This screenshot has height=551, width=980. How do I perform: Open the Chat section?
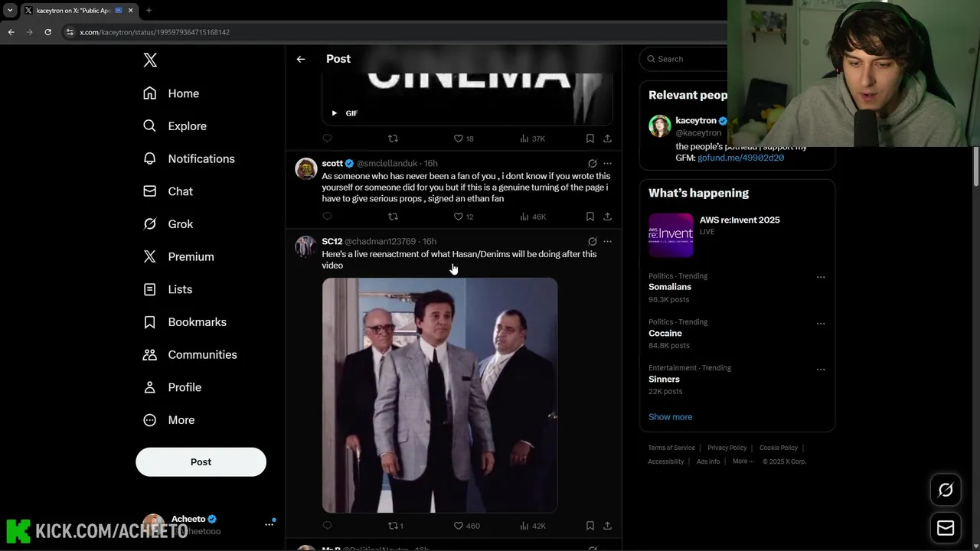click(x=168, y=191)
